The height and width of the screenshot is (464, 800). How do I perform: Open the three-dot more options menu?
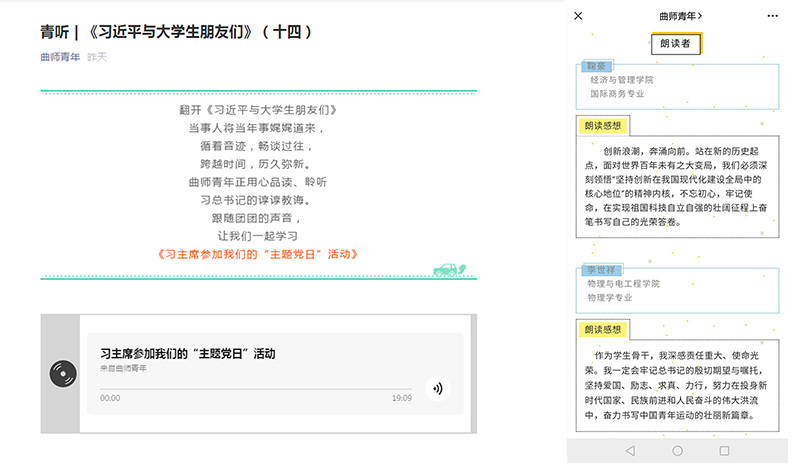[772, 16]
